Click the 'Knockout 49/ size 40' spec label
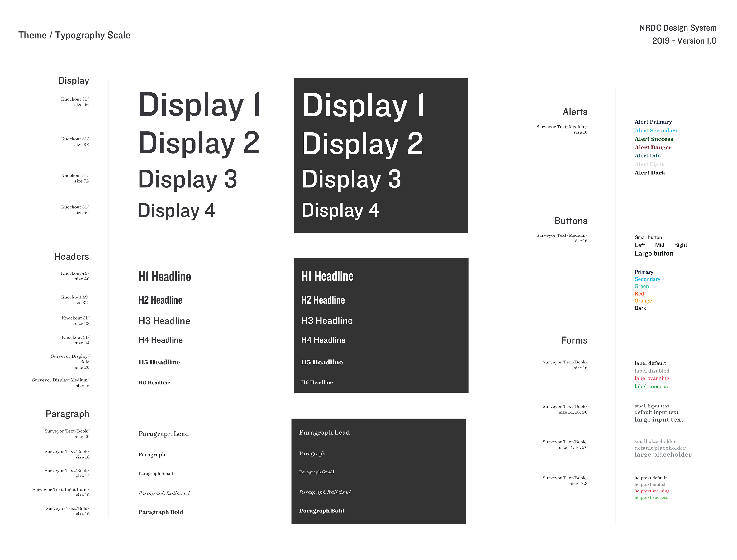This screenshot has height=560, width=737. 75,276
